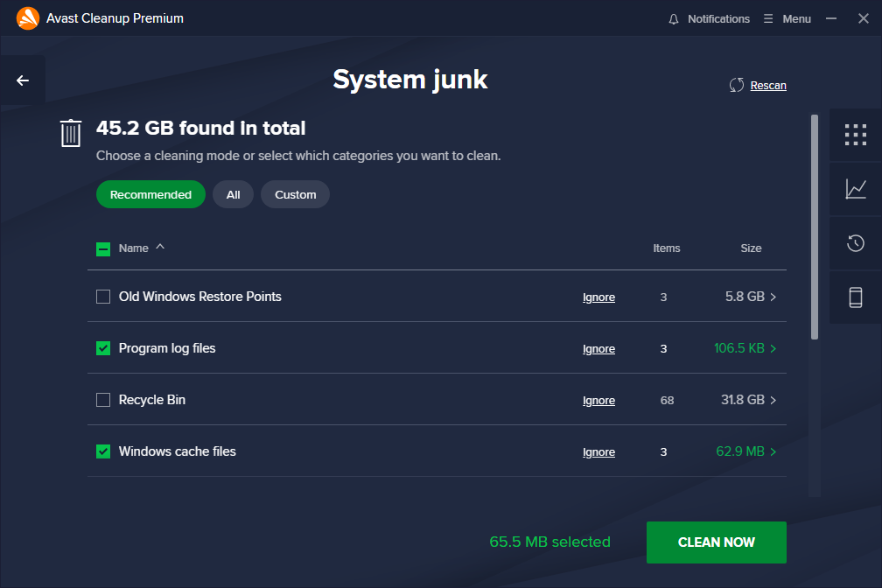Switch to the All cleaning mode tab
The height and width of the screenshot is (588, 882).
tap(233, 194)
